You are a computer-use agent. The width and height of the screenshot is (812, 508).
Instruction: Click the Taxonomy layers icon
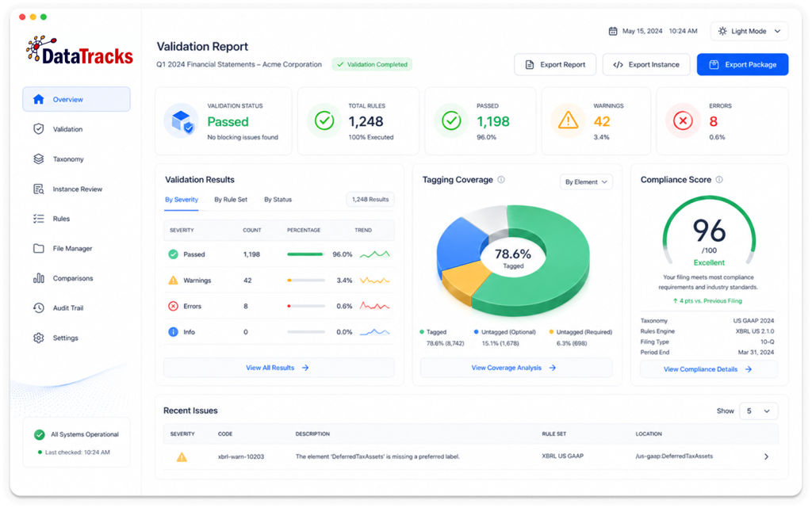(x=38, y=159)
